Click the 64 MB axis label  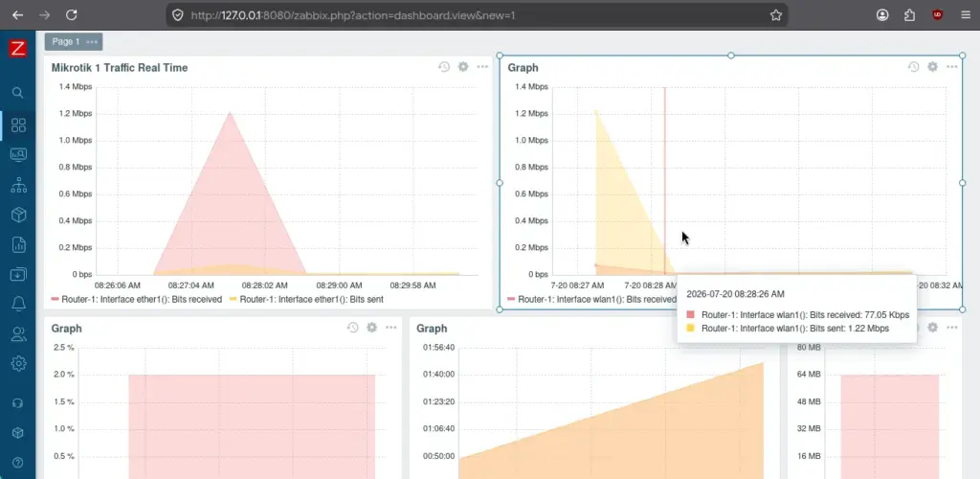(x=810, y=375)
